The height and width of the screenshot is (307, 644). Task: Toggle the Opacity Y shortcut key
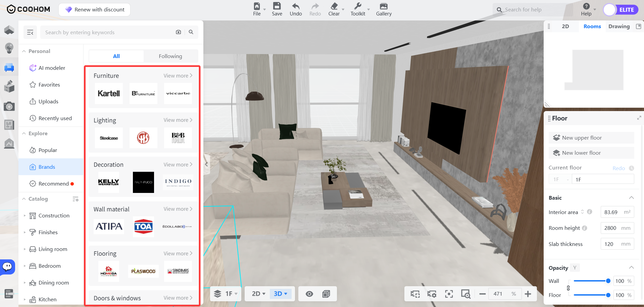pyautogui.click(x=575, y=268)
